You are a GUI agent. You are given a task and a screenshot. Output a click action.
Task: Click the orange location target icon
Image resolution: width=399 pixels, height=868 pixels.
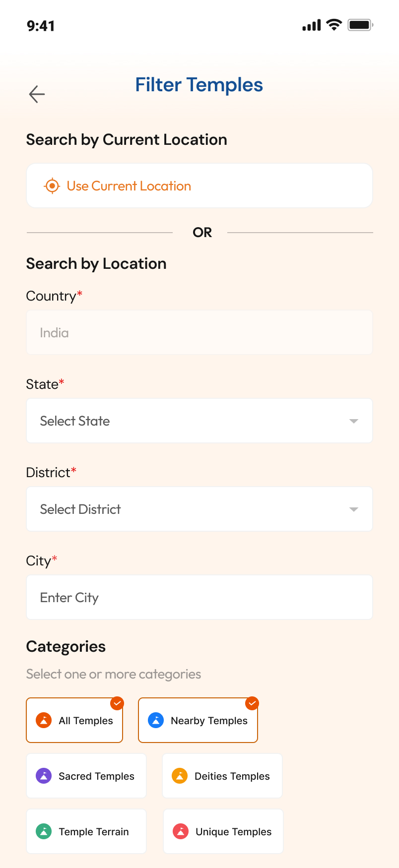pyautogui.click(x=52, y=186)
